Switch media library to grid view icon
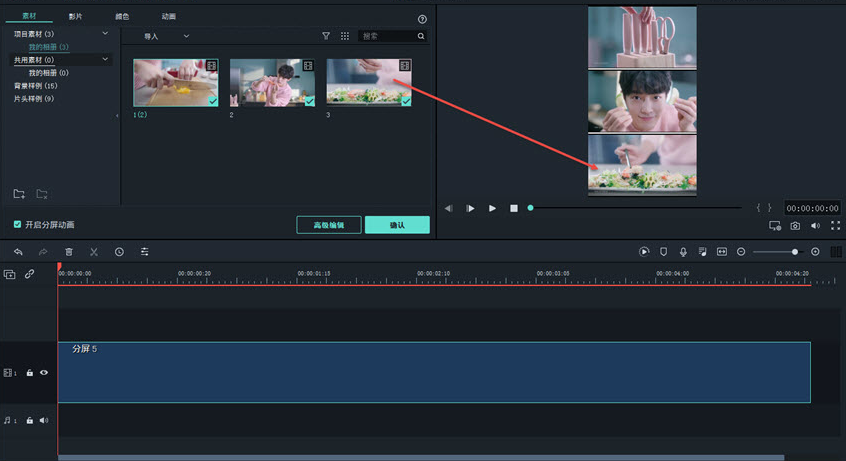Viewport: 846px width, 461px height. tap(345, 36)
